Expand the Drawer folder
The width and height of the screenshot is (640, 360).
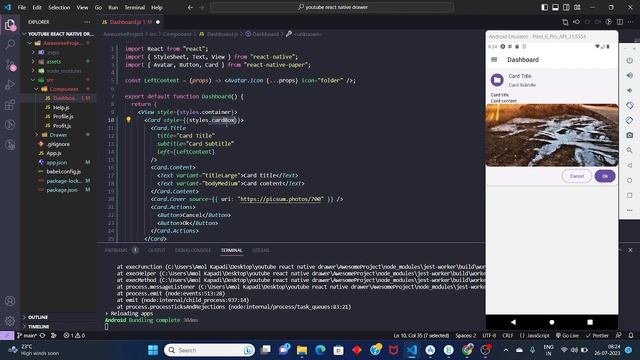click(x=57, y=135)
